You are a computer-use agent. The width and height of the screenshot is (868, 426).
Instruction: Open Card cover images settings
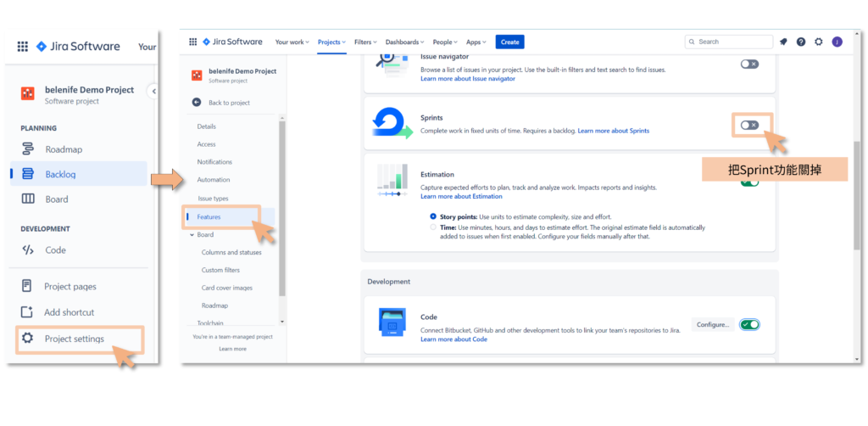227,288
